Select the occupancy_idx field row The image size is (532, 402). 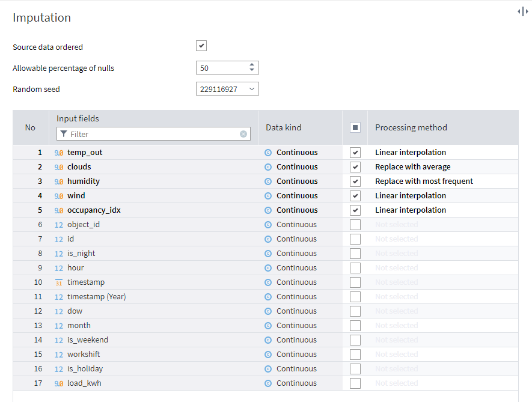tap(94, 210)
